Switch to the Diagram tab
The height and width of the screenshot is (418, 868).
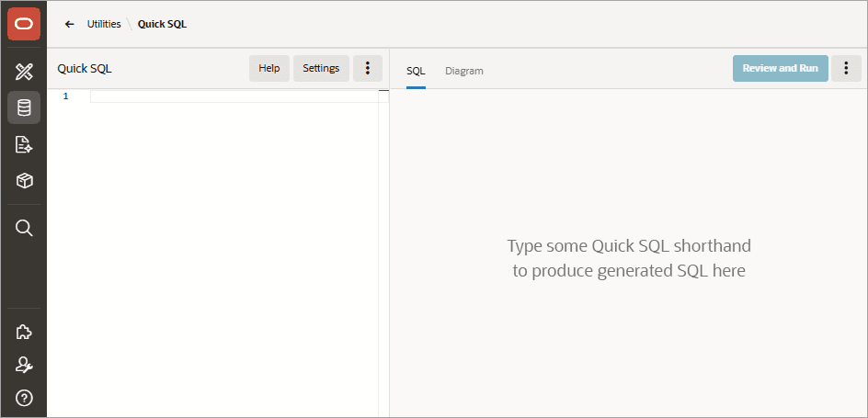tap(464, 71)
